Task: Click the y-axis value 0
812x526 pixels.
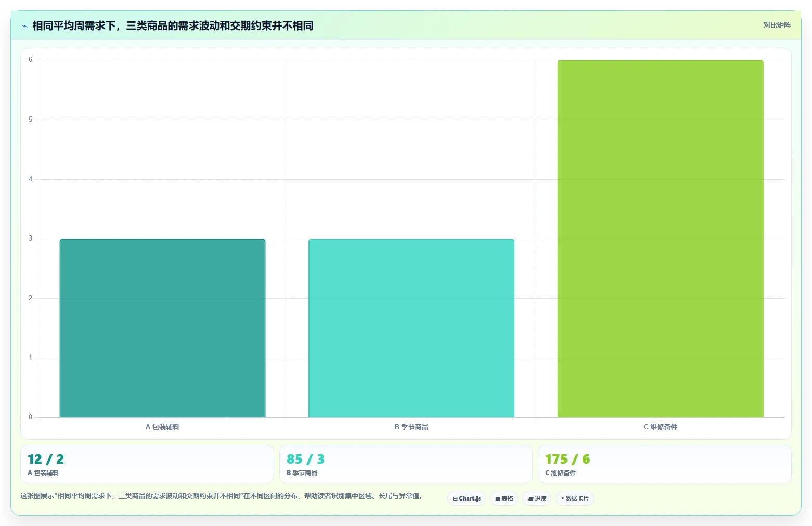Action: (30, 417)
